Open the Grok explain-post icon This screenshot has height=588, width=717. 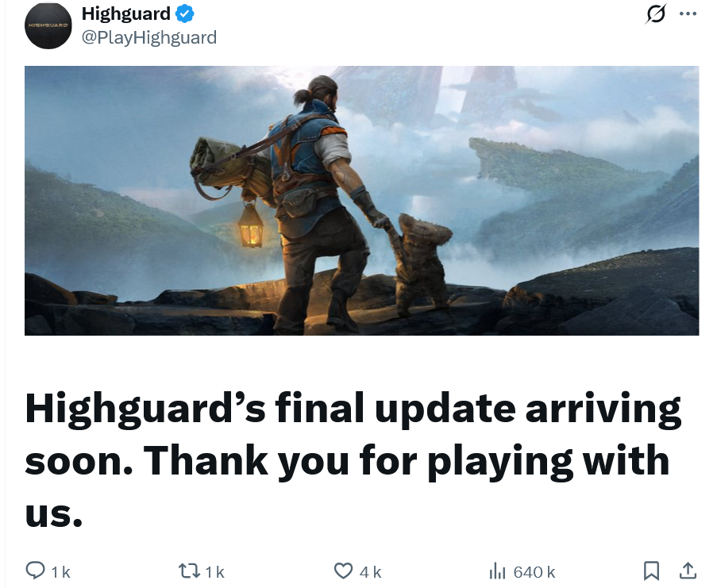click(x=655, y=13)
